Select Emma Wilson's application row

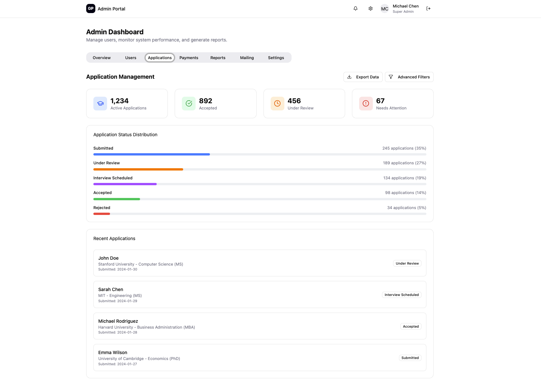tap(260, 357)
